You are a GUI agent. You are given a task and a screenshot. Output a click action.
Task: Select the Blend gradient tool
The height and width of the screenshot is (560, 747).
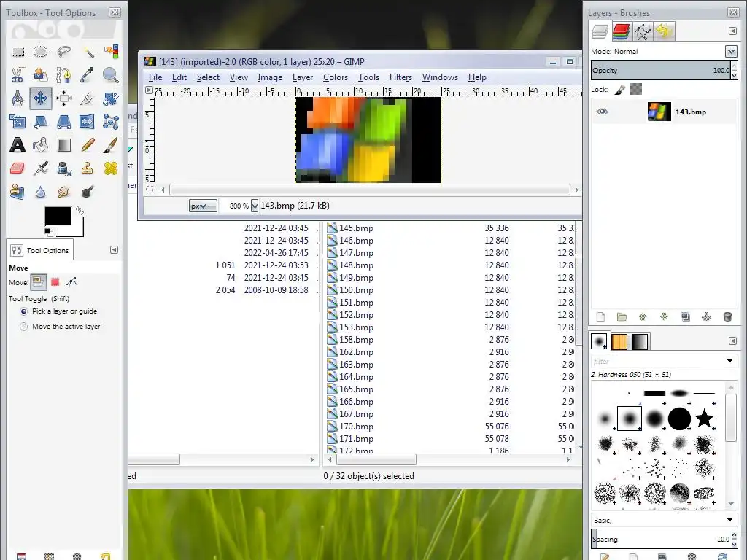click(64, 145)
